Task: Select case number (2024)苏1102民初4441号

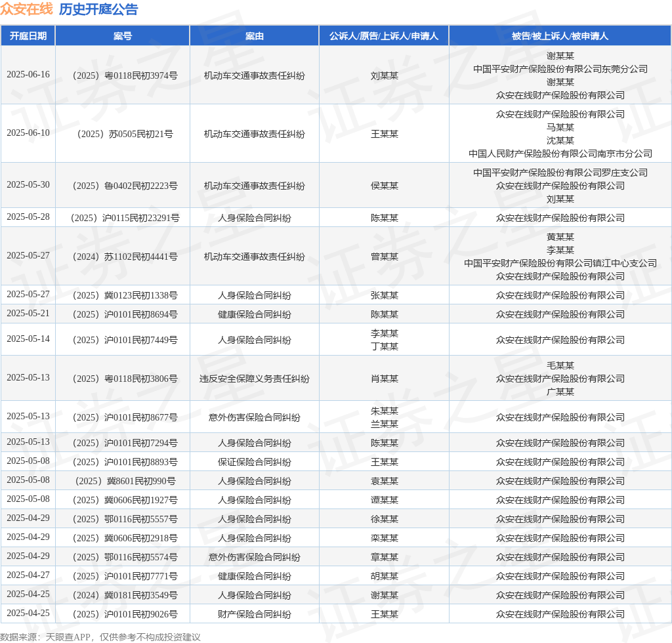Action: pyautogui.click(x=125, y=257)
